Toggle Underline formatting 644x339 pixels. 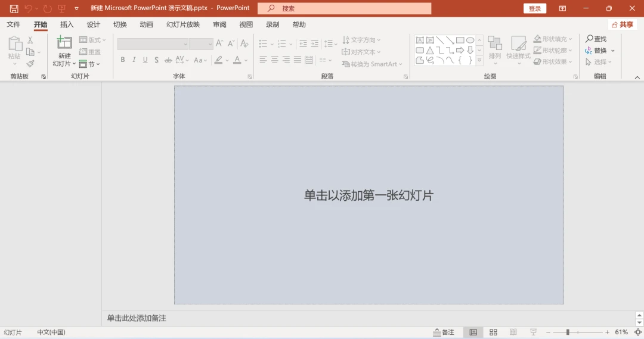[x=145, y=60]
